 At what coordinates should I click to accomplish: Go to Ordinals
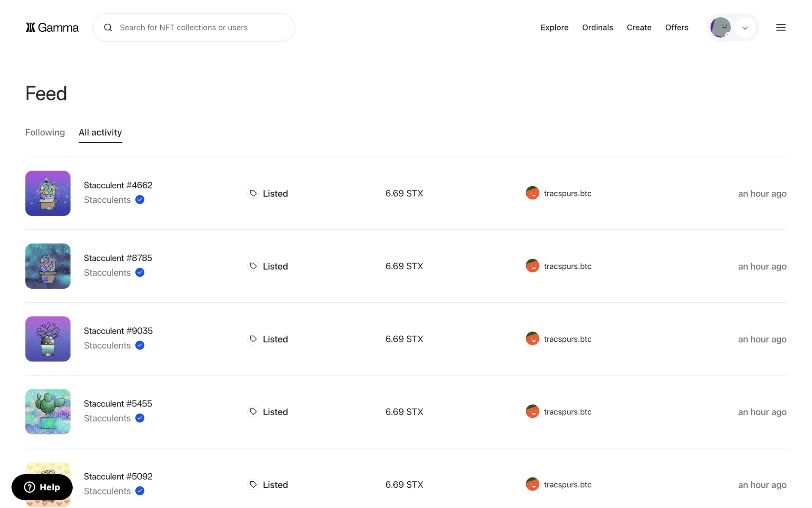pos(597,28)
